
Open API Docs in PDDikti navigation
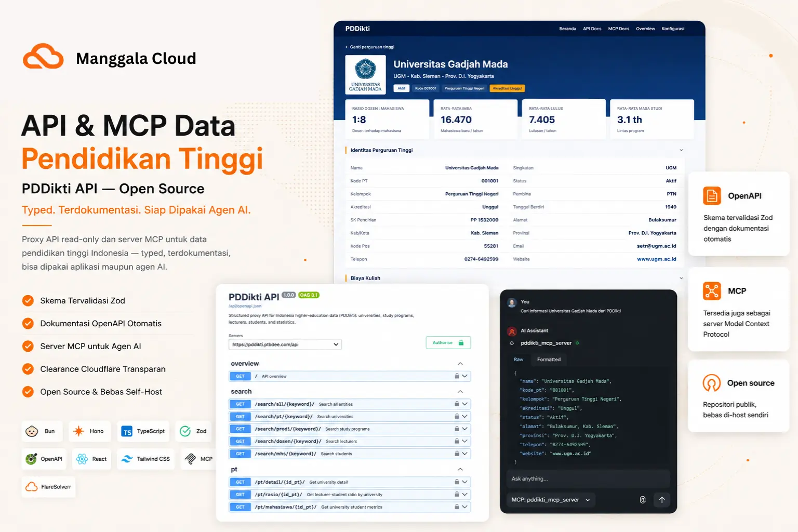point(592,29)
